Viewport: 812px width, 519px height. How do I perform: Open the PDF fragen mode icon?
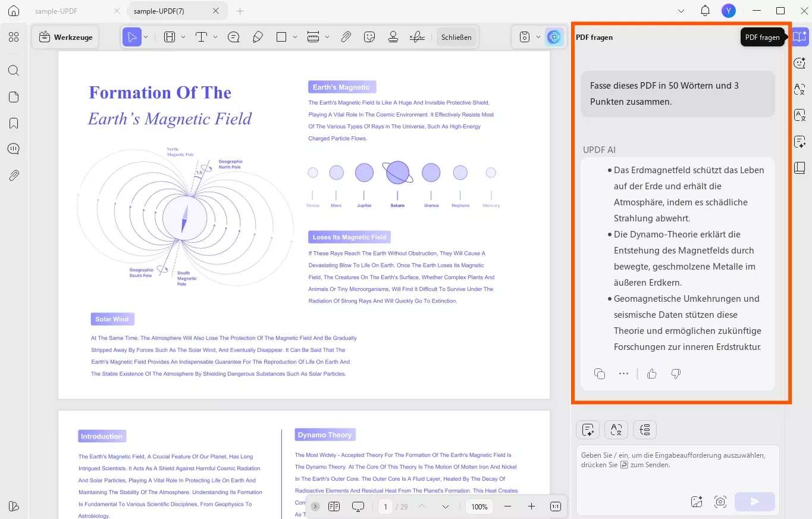800,36
